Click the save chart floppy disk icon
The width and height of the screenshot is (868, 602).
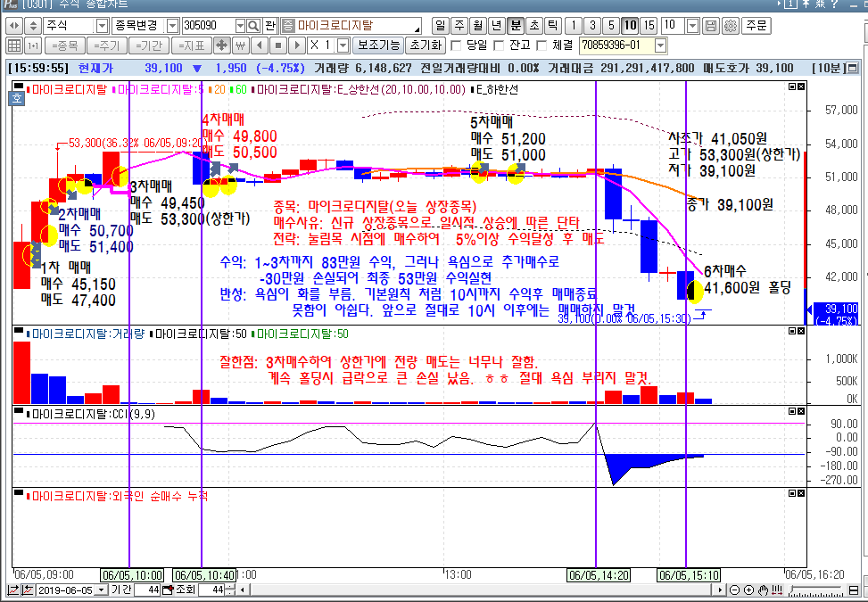(712, 26)
